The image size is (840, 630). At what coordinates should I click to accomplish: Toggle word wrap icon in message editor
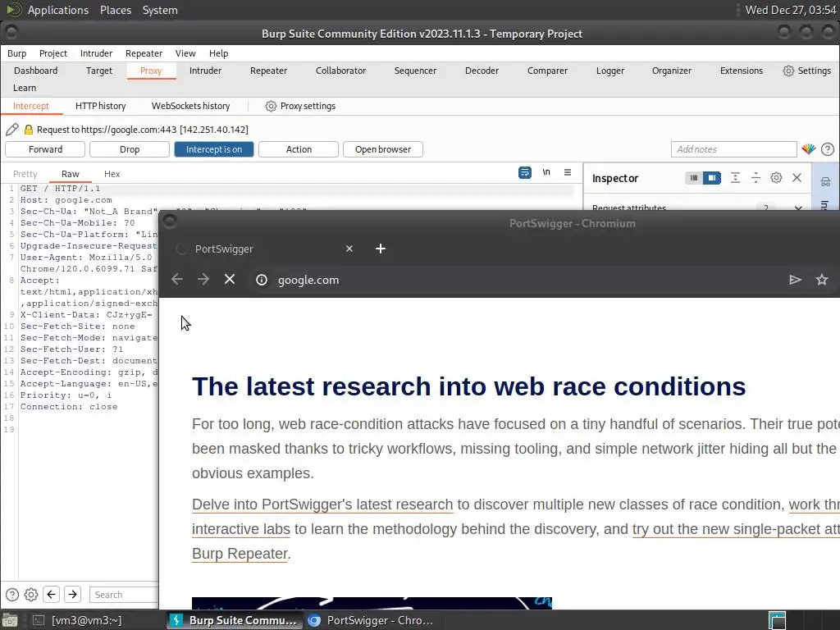[x=525, y=172]
